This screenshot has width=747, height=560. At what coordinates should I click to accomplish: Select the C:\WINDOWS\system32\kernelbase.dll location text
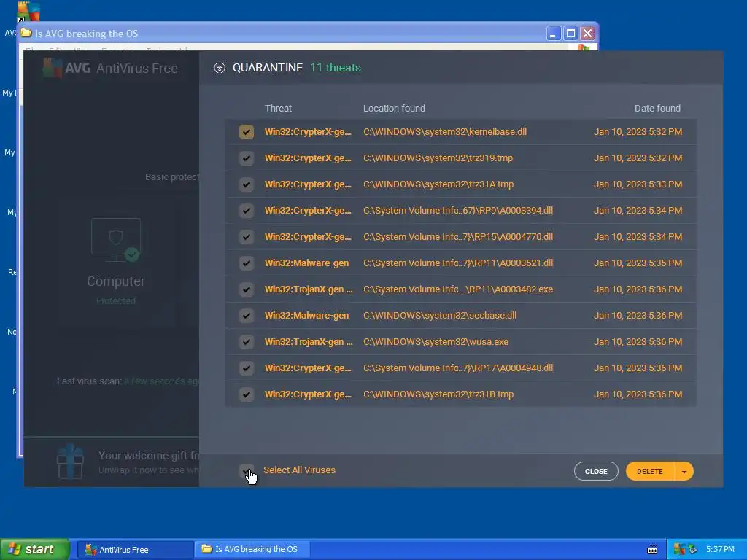coord(445,132)
